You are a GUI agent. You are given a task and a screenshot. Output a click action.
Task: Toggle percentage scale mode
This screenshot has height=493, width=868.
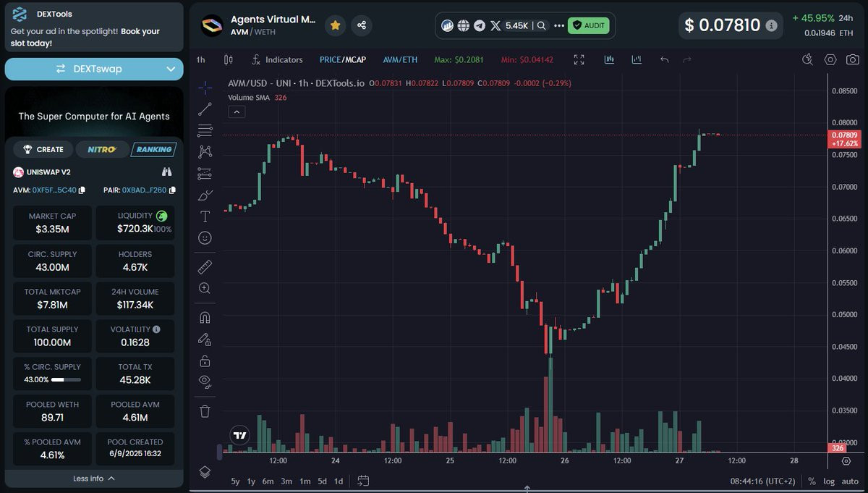tap(812, 481)
